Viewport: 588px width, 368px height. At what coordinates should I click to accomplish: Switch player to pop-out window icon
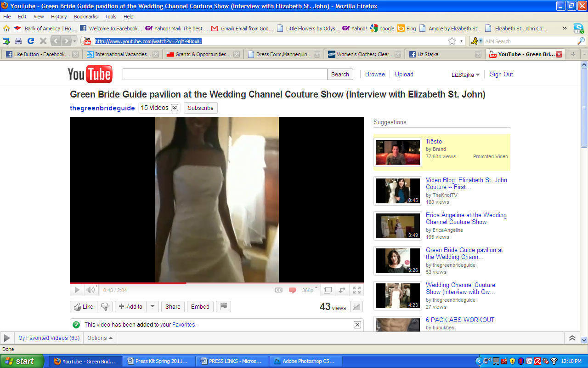pos(328,290)
